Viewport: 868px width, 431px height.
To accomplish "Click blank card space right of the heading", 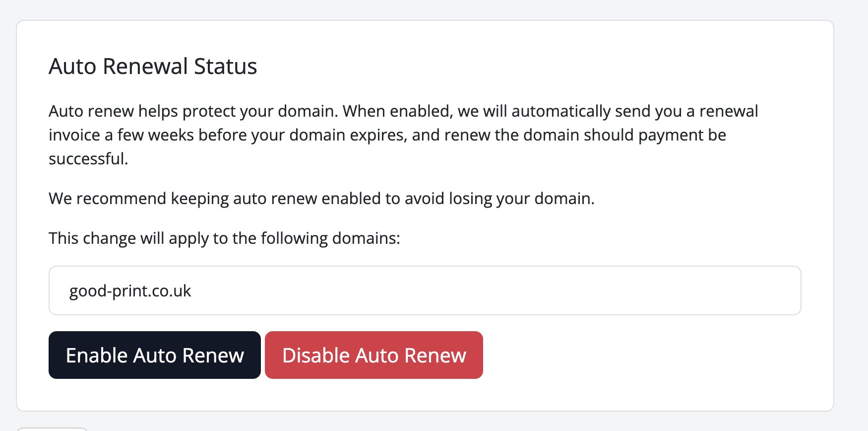I will [x=546, y=67].
